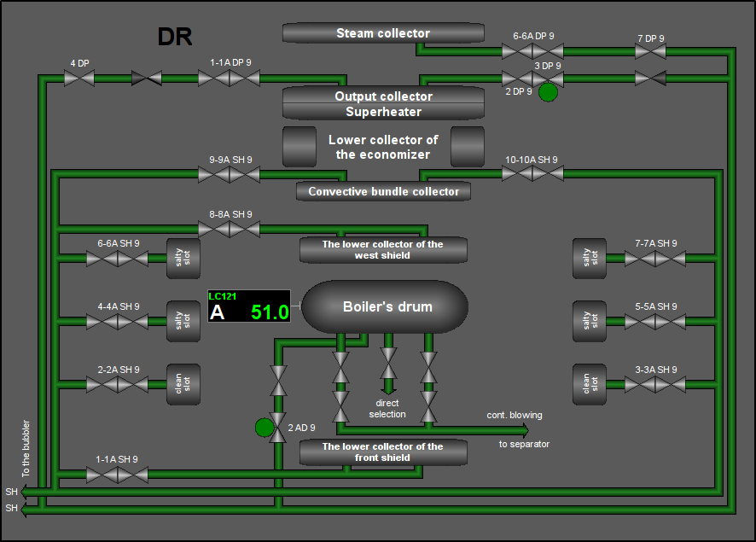Click the 'To the bubbler' vertical label
Viewport: 756px width, 542px height.
(x=26, y=448)
